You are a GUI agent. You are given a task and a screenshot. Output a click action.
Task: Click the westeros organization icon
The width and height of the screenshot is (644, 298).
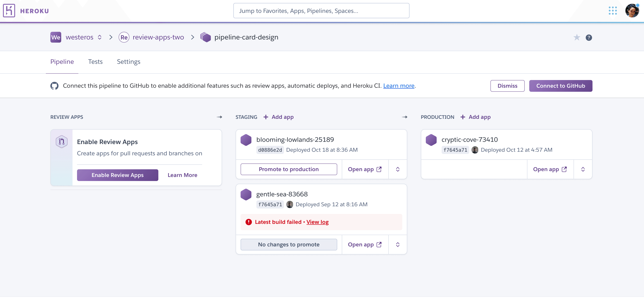(x=55, y=37)
